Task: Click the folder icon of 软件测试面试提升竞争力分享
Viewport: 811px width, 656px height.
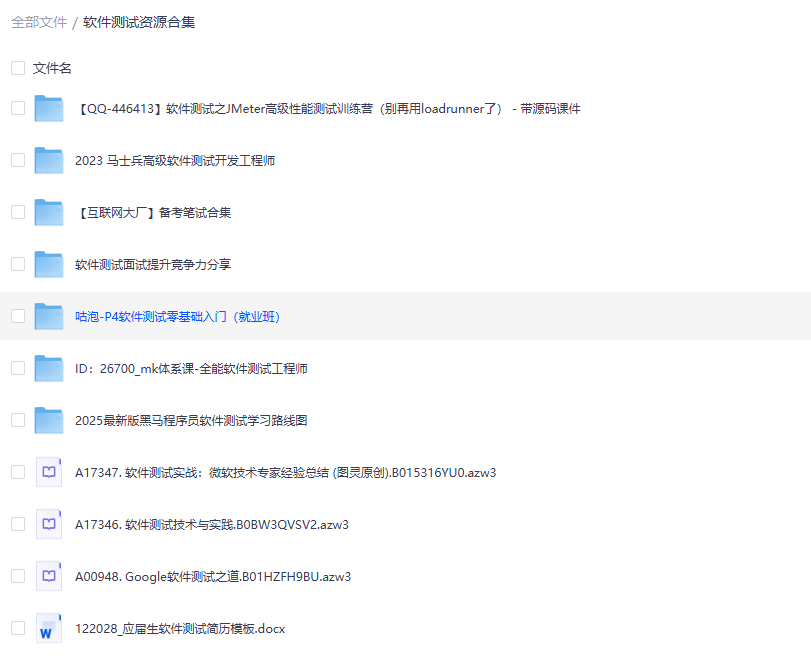Action: click(48, 264)
